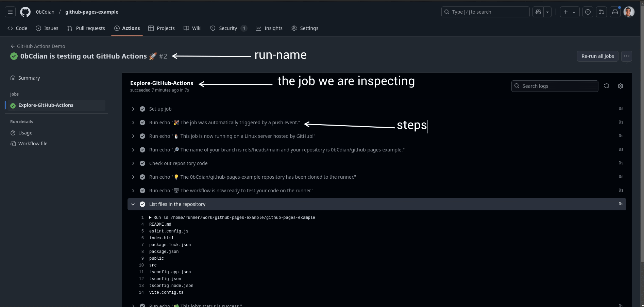Viewport: 644px width, 307px height.
Task: Click Re-run all jobs button
Action: pos(597,56)
